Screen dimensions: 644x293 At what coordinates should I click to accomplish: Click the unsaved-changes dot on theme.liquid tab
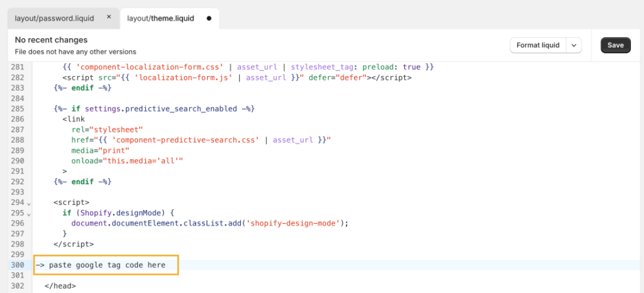coord(209,18)
